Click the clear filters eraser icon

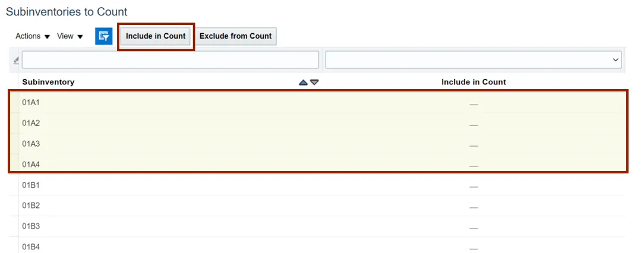(16, 61)
